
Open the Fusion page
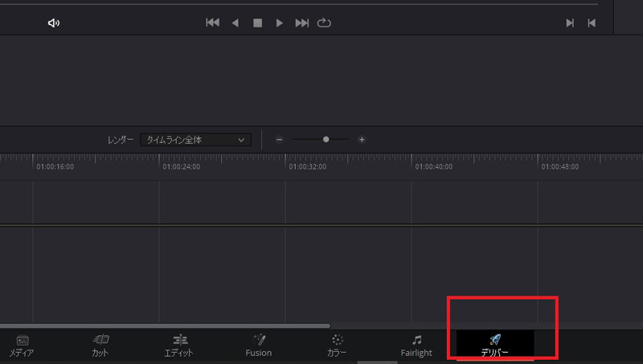click(259, 346)
